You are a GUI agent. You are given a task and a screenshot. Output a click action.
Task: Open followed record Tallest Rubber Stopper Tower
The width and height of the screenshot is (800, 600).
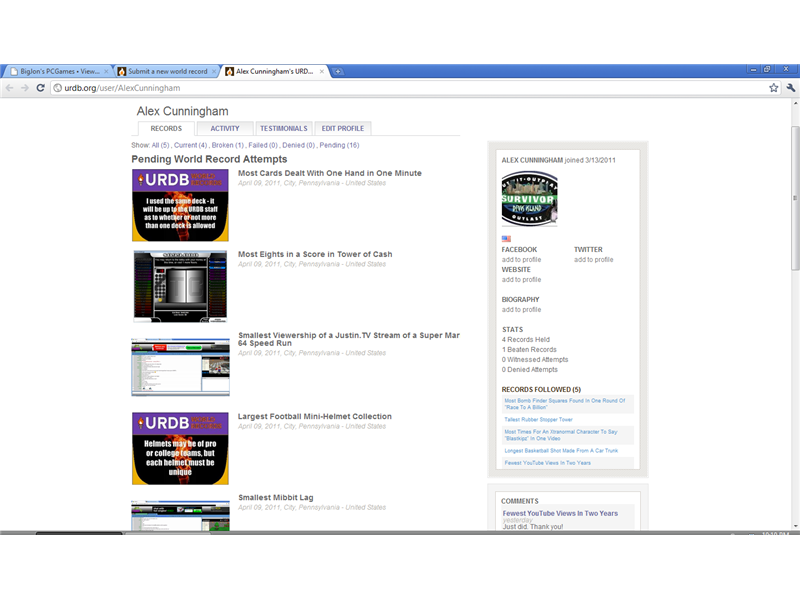tap(538, 419)
